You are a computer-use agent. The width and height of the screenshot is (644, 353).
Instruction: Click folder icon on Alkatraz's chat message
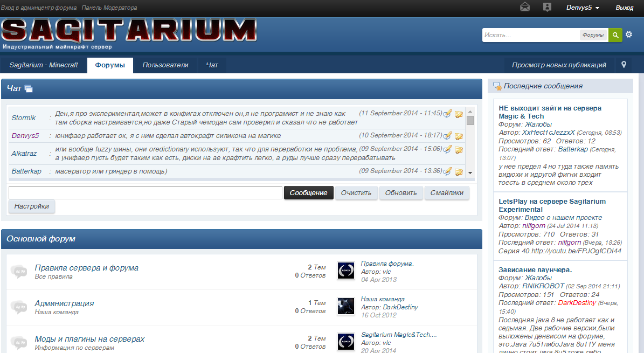pos(459,150)
